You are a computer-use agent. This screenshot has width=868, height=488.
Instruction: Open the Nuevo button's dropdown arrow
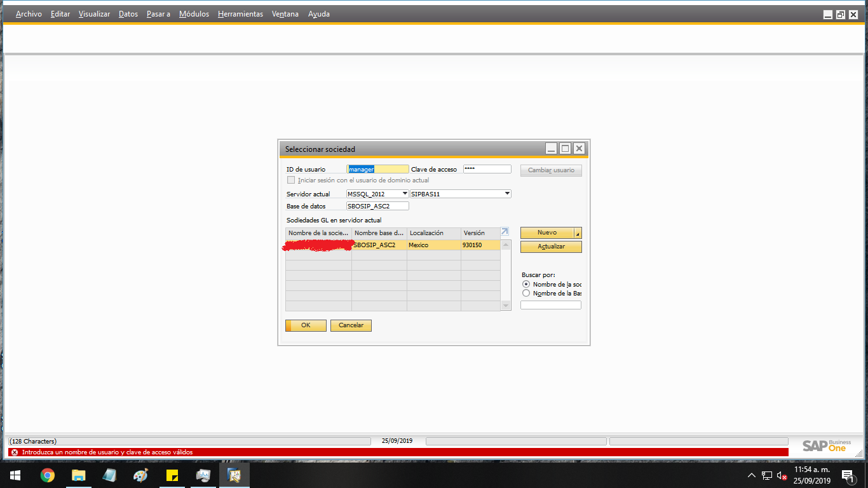578,233
